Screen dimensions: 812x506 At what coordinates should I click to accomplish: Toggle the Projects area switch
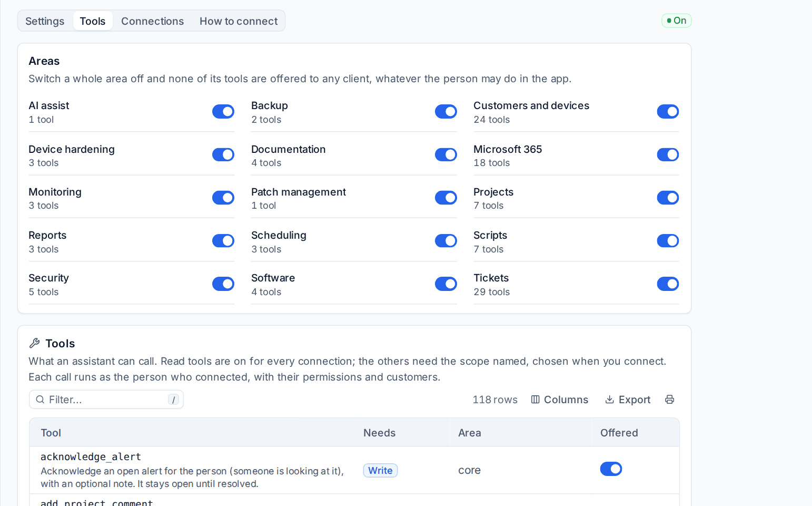(x=668, y=198)
